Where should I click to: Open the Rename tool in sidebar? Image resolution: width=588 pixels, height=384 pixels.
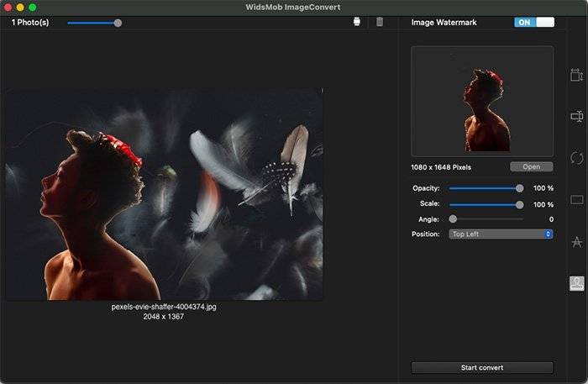576,117
